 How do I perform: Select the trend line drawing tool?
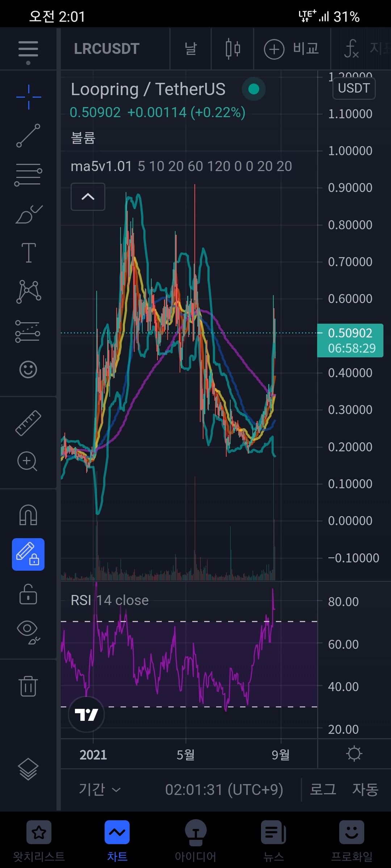point(28,136)
